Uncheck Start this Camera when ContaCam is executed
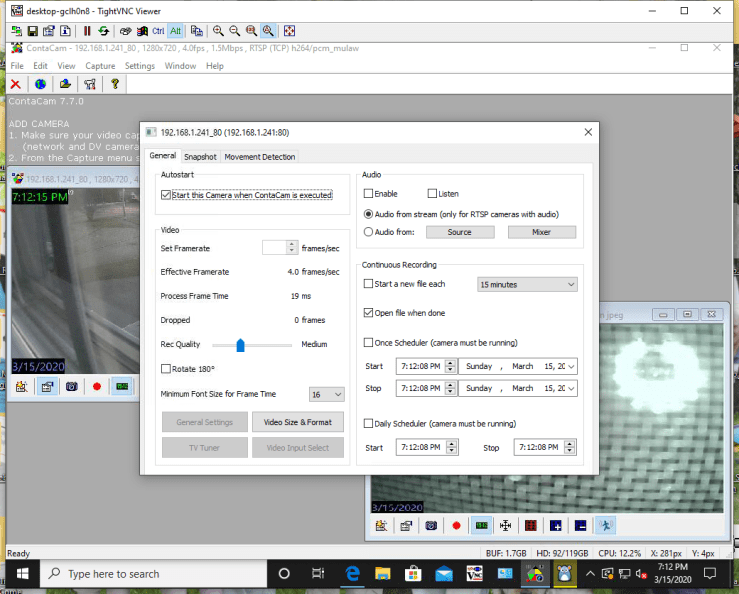Image resolution: width=739 pixels, height=594 pixels. click(x=166, y=195)
